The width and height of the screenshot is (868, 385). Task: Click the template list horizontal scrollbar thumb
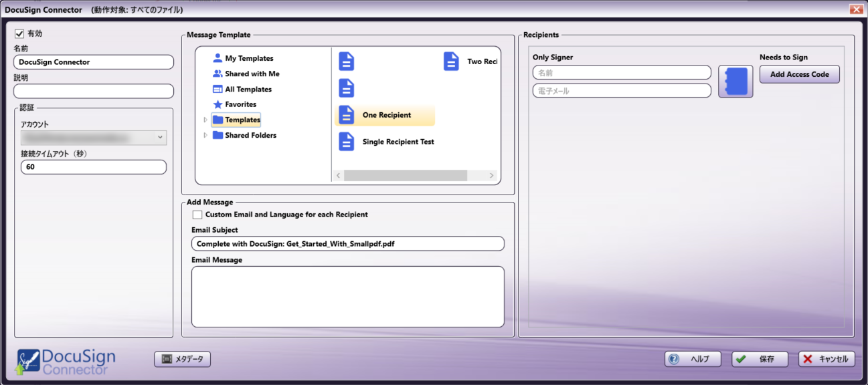click(406, 175)
